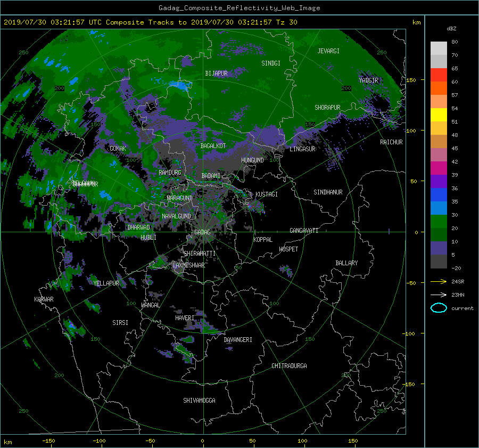Click the KARWAR place name
Viewport: 479px width, 448px height.
coord(44,299)
